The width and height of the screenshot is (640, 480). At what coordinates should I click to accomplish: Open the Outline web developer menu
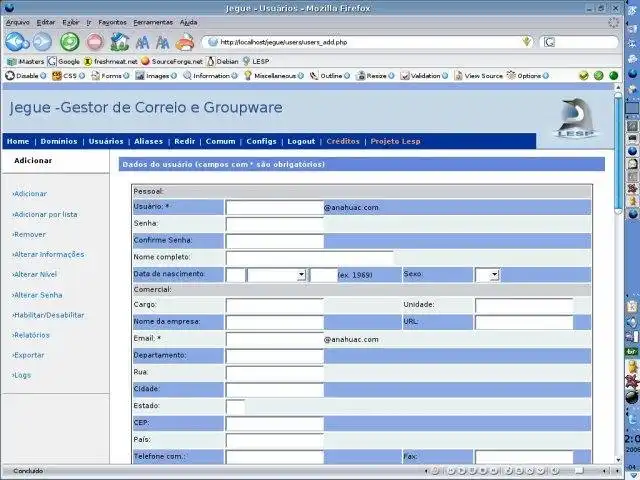(330, 76)
